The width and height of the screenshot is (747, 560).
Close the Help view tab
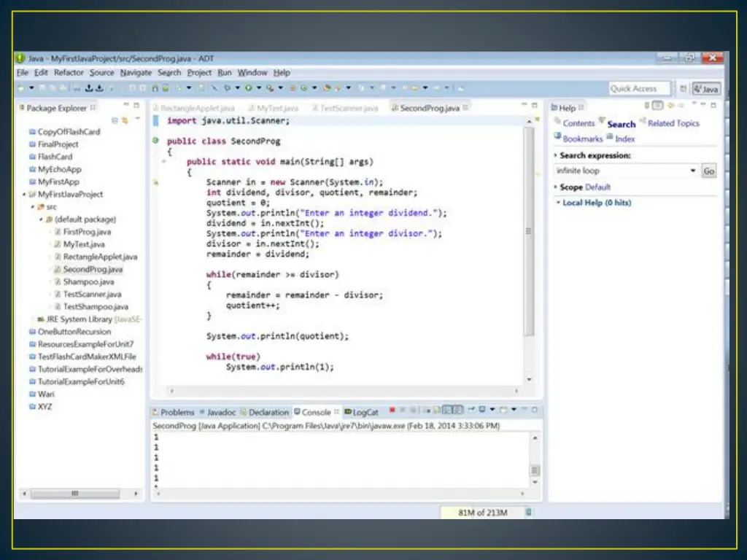pyautogui.click(x=581, y=108)
